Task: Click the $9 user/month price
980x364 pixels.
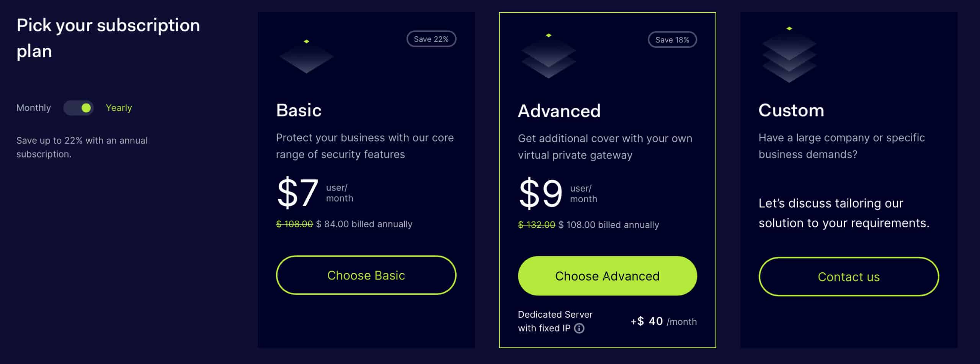Action: click(x=557, y=193)
